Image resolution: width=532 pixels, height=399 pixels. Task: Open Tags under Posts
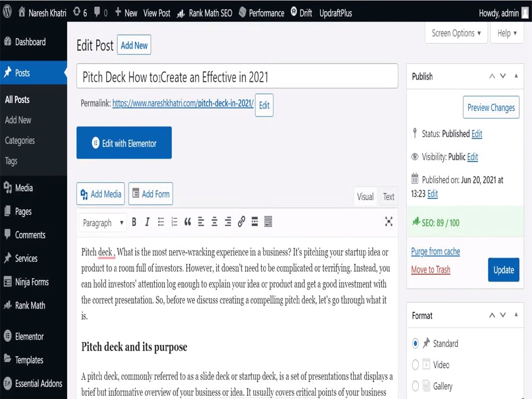[11, 161]
